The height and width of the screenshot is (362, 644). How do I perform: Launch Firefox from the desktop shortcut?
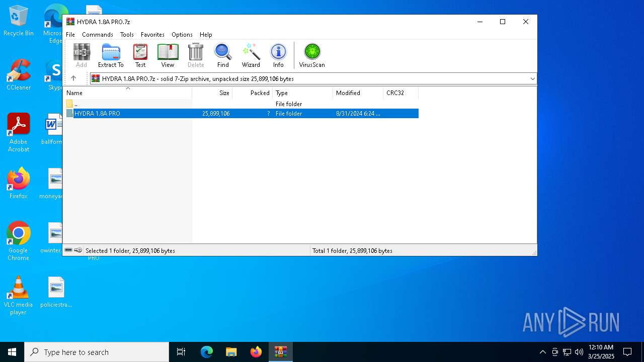19,184
